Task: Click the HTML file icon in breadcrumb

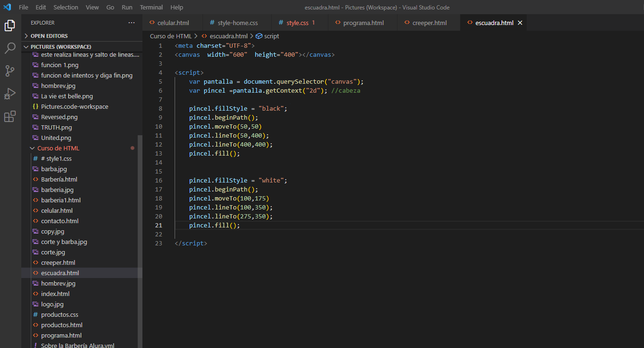Action: click(x=204, y=36)
